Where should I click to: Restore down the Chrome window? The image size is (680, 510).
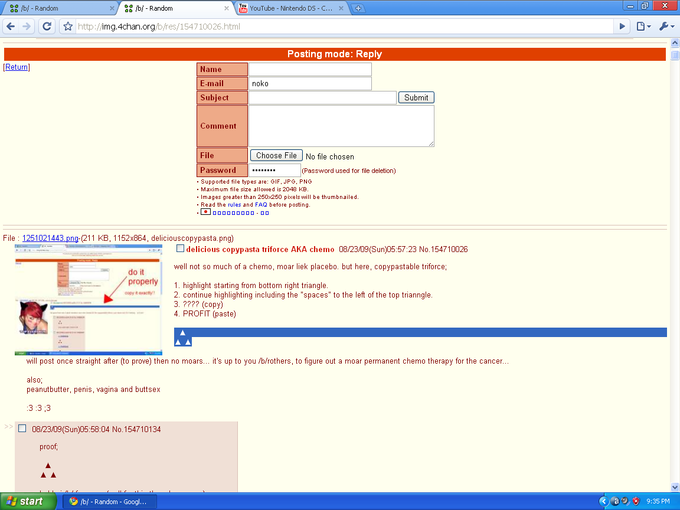point(644,6)
